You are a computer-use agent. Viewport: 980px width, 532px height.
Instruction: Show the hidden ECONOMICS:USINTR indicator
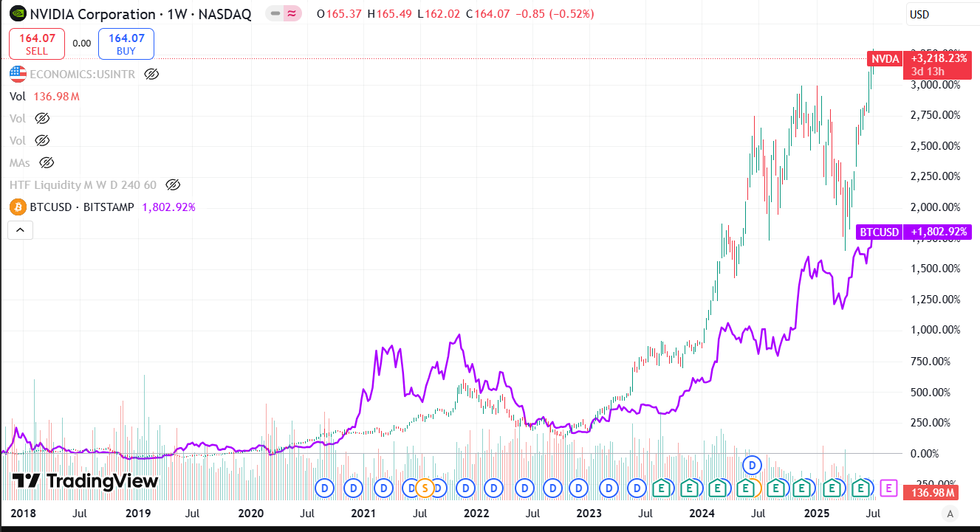click(x=151, y=74)
